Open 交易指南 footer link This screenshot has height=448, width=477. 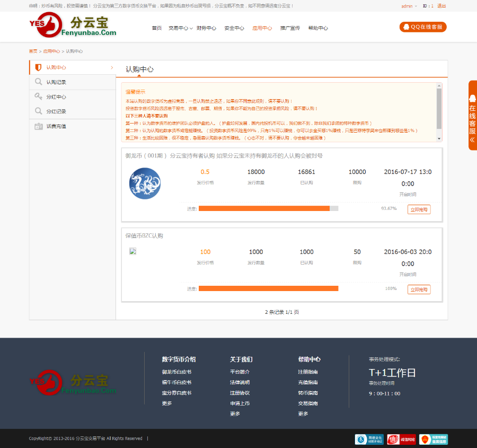pyautogui.click(x=308, y=403)
